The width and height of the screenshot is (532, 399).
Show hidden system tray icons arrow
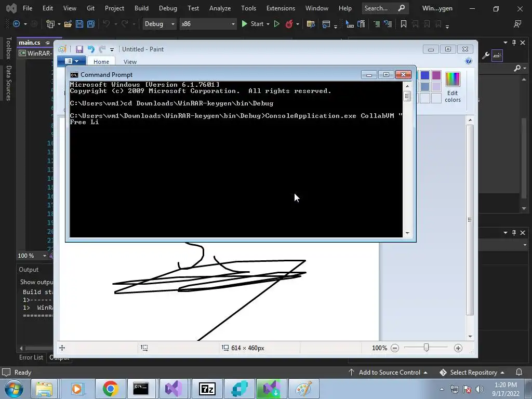[442, 389]
